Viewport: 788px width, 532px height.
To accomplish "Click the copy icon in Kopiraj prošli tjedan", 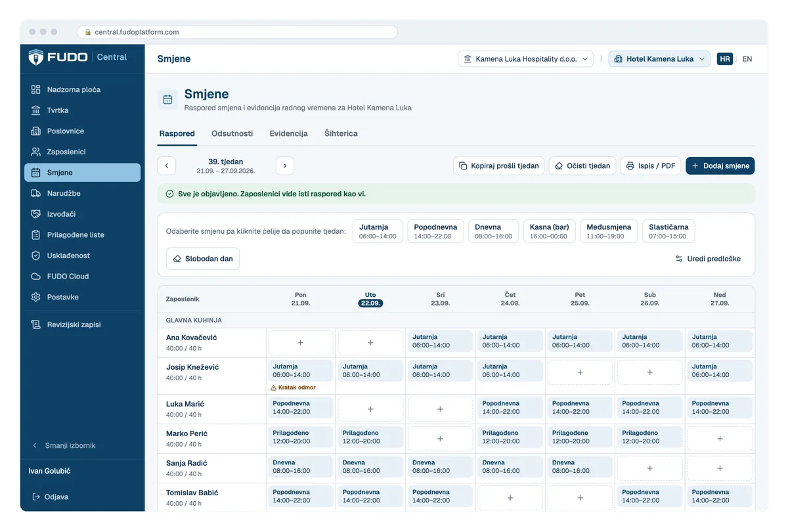I will coord(463,166).
